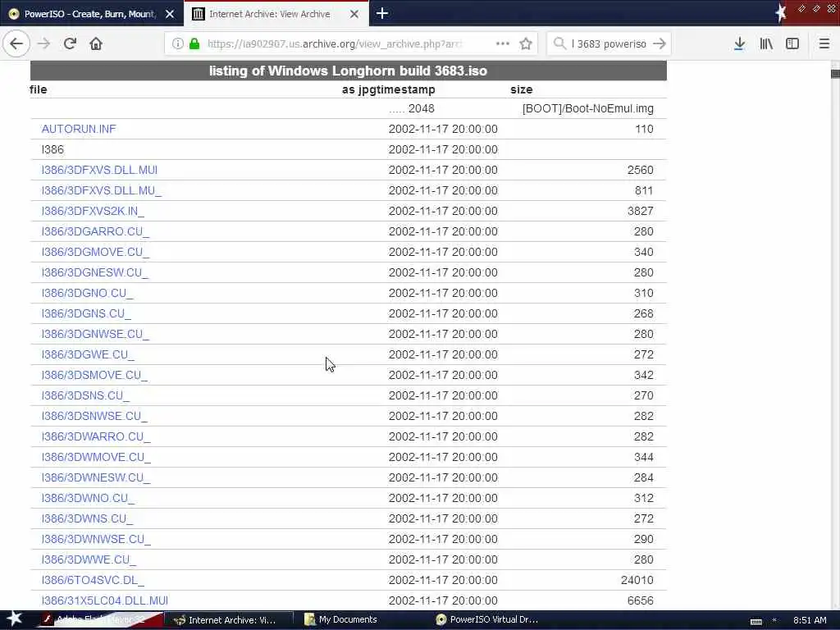Open I386/3DWARRO.CU_ link

[96, 436]
